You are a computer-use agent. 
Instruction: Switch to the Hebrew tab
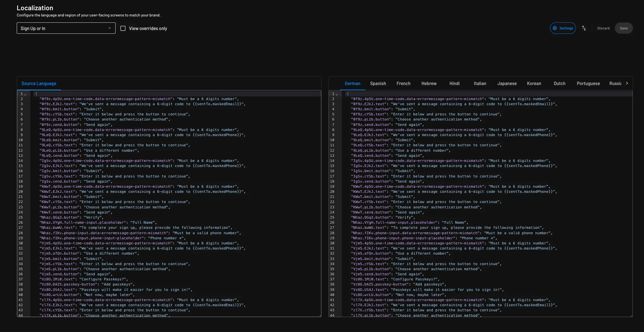point(429,83)
